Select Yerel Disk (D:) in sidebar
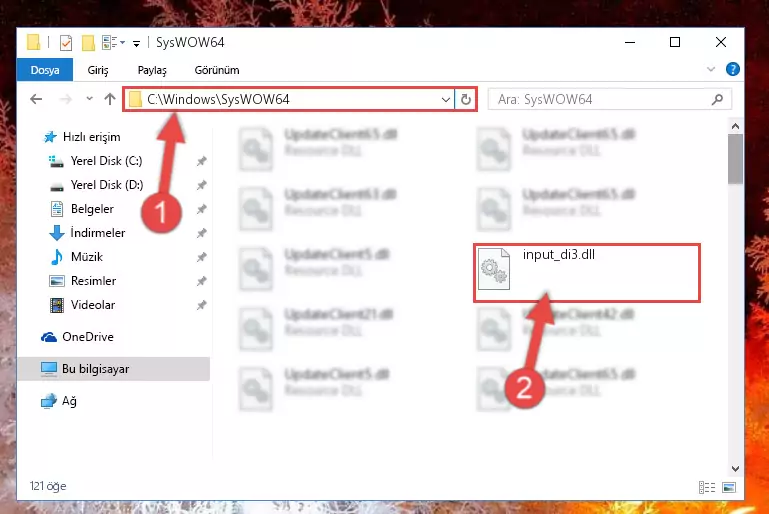This screenshot has width=769, height=514. click(106, 185)
